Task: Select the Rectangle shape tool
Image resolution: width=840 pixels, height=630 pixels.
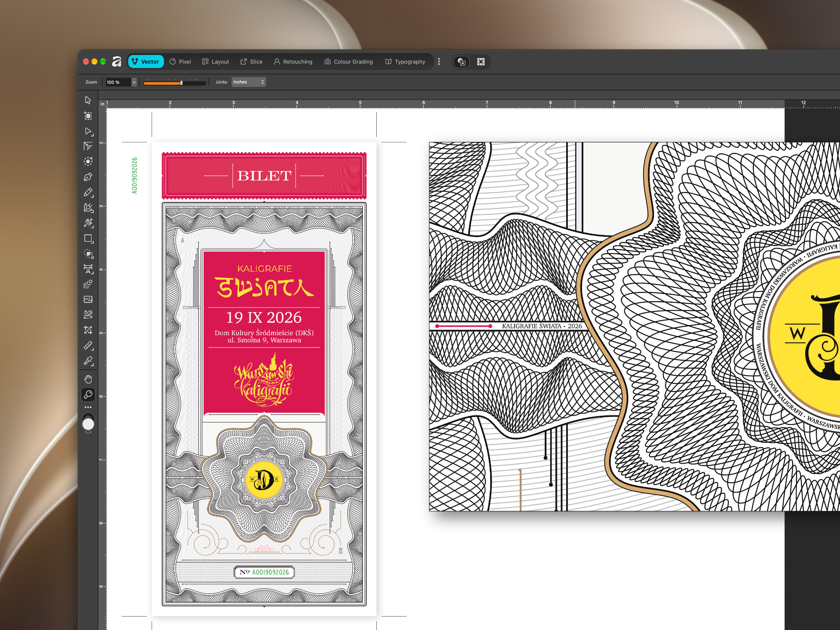Action: pos(88,239)
